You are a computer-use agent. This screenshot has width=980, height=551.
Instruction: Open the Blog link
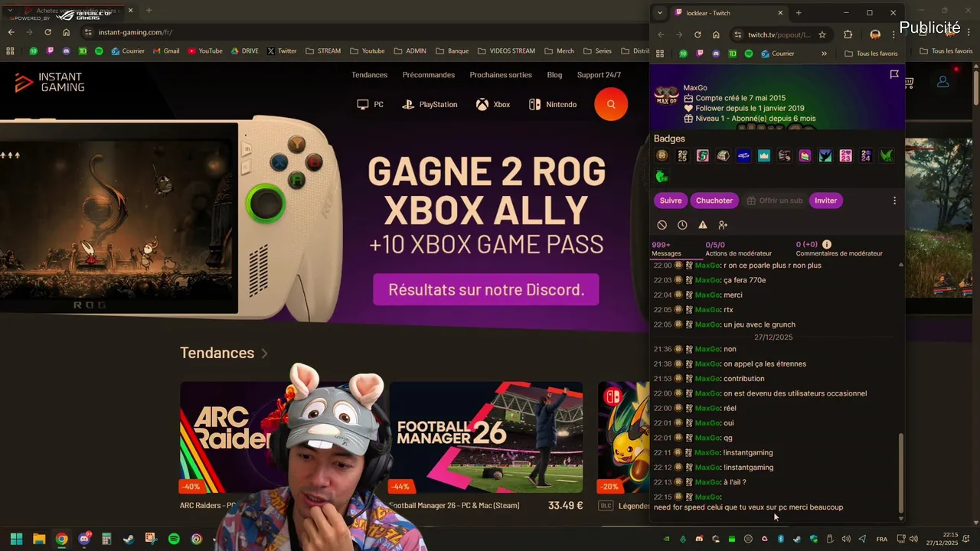[x=554, y=75]
